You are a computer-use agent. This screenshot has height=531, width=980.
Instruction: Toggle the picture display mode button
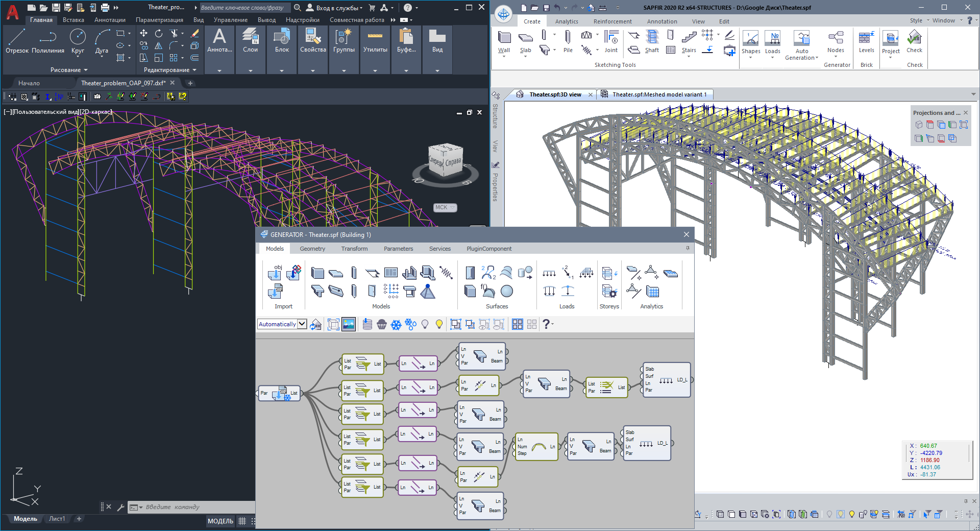coord(349,324)
